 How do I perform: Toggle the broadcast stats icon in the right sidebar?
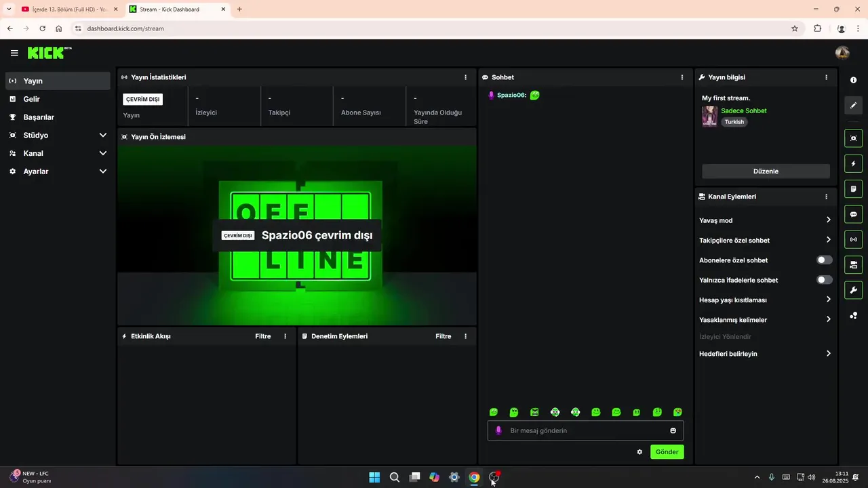[853, 239]
